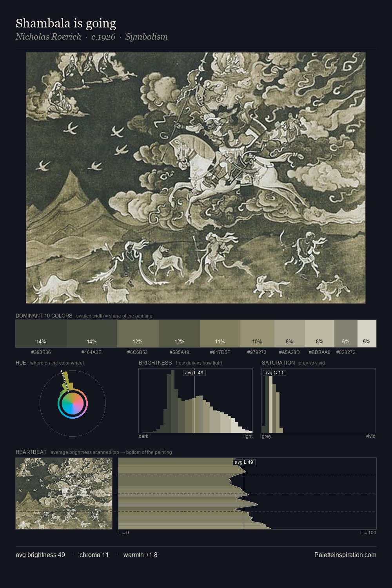Click the avg brightness 49 footer text
This screenshot has width=392, height=588.
point(40,555)
